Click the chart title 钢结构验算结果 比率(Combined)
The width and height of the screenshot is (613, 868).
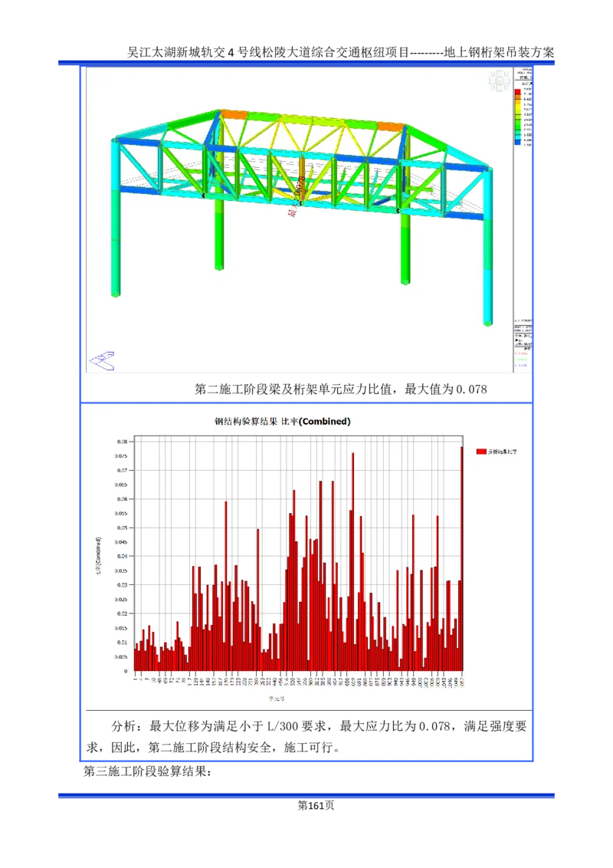tap(282, 422)
